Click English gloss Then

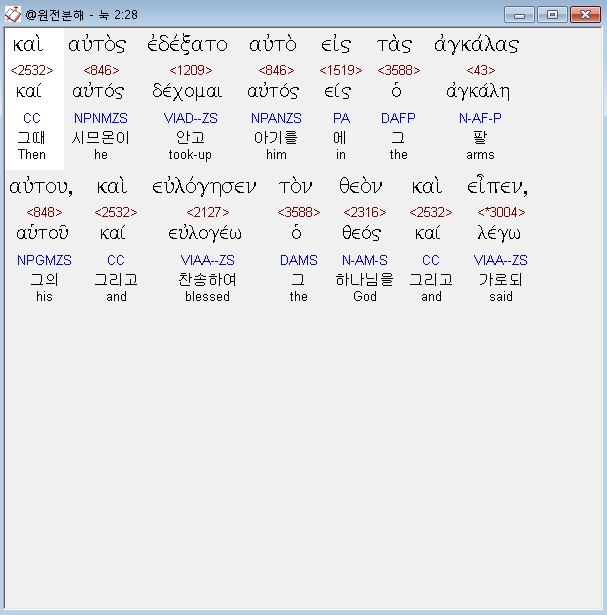coord(32,155)
